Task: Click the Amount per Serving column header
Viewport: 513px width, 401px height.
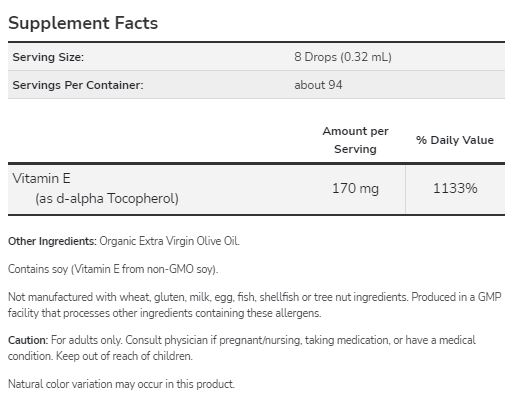Action: coord(355,140)
